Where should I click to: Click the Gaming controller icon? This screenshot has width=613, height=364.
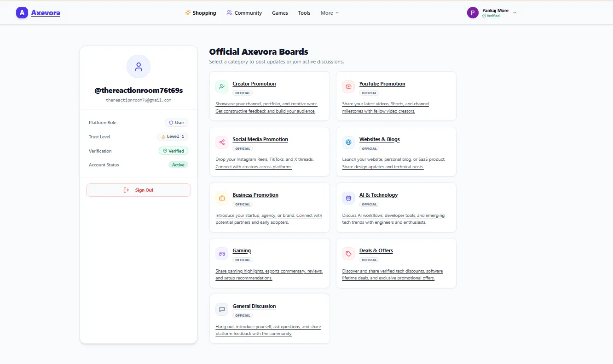(x=222, y=254)
